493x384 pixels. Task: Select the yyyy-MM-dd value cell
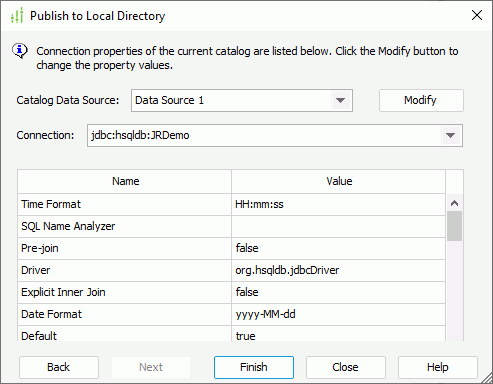point(339,314)
